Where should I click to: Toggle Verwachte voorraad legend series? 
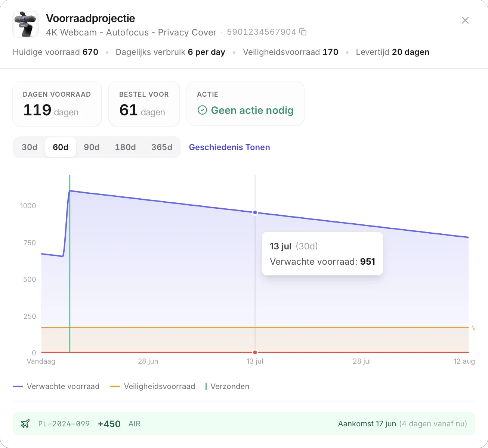point(56,386)
